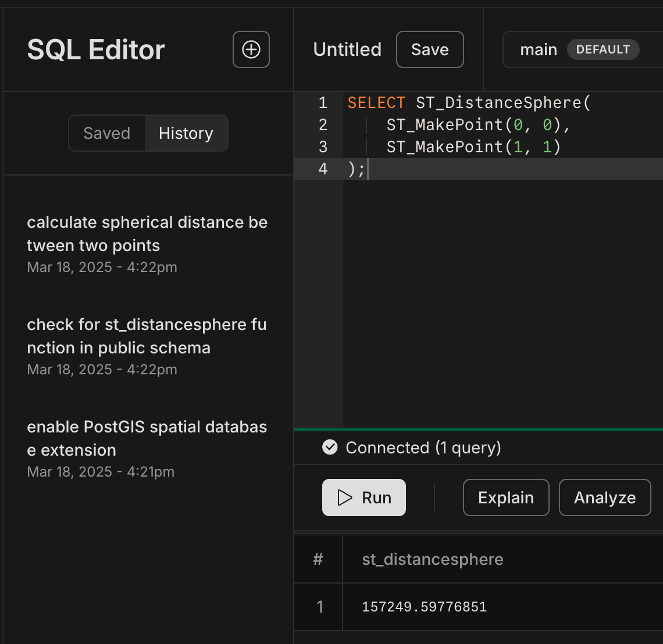
Task: Click the # row number column header
Action: pos(318,559)
